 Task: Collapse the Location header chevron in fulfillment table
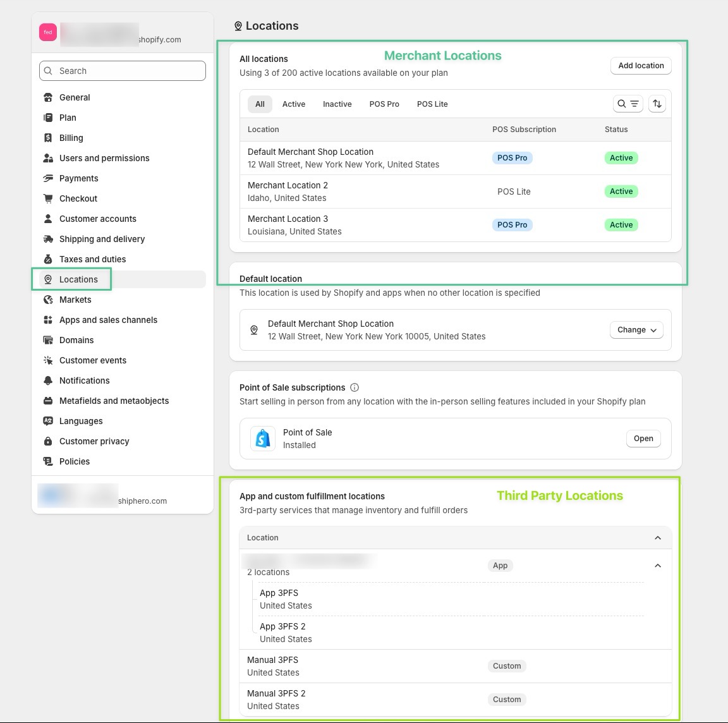657,538
